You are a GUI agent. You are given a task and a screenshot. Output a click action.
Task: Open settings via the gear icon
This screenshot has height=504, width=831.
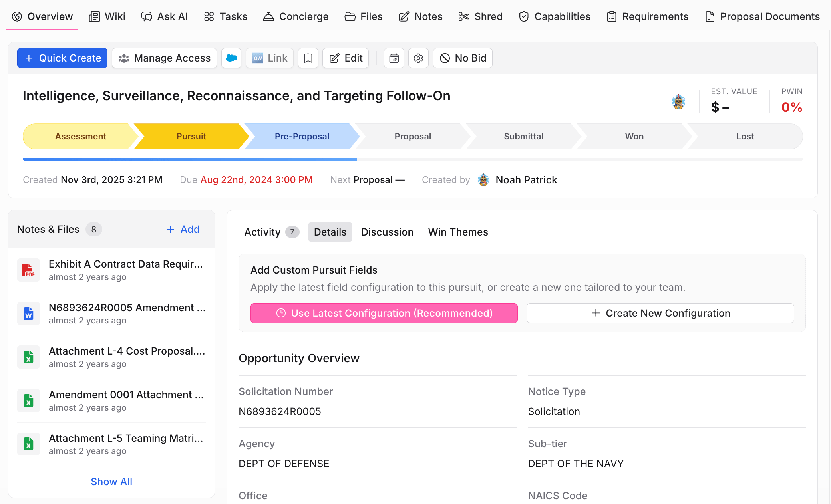(x=418, y=58)
